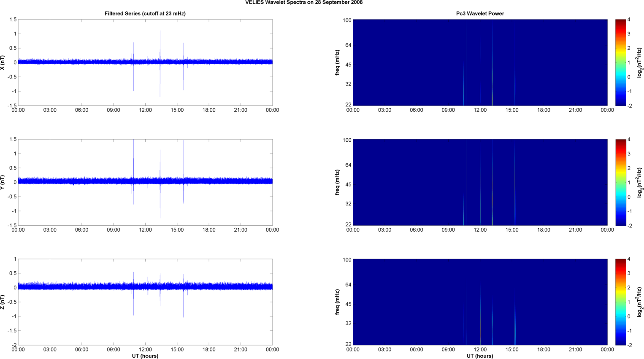Click the 15:00 tick label of the Y plot
644x359 pixels.
[177, 230]
